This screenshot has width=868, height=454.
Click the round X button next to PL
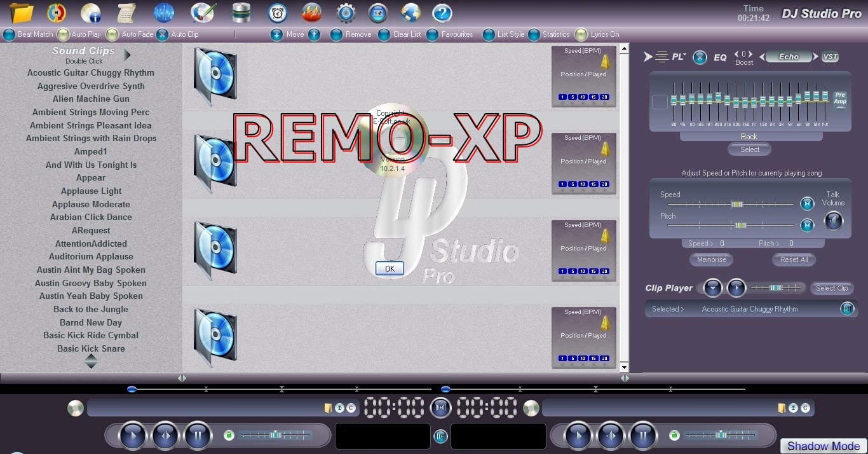tap(700, 57)
